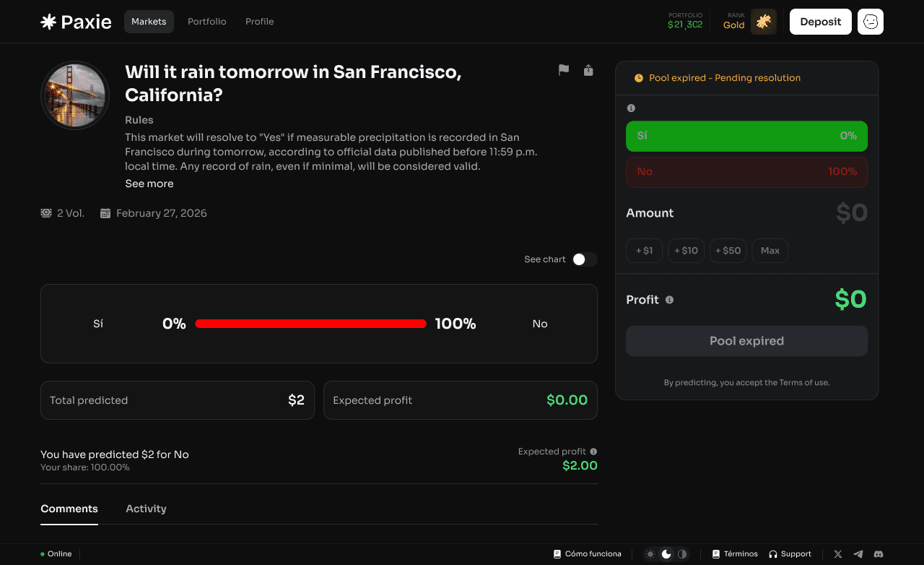Open the Markets tab
The image size is (924, 565).
149,22
